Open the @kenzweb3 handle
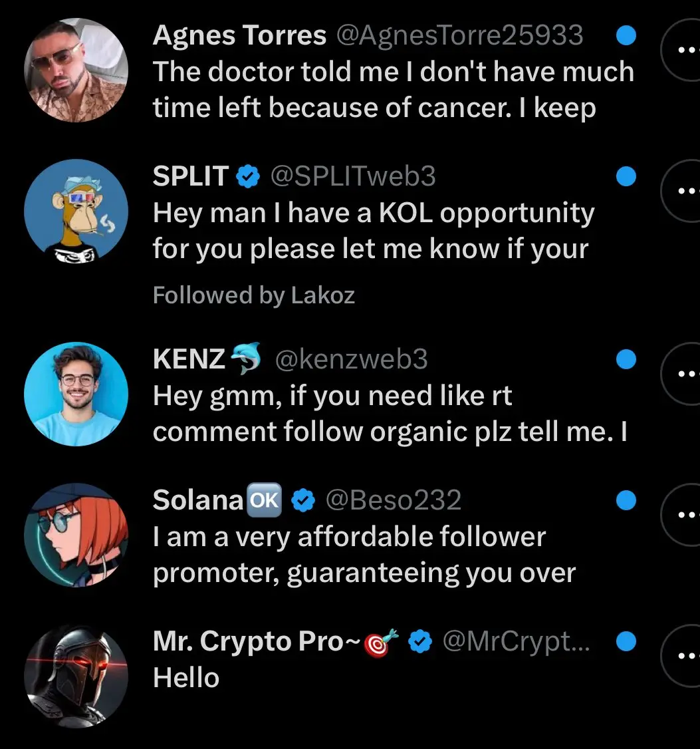Screen dimensions: 700x749 click(x=351, y=359)
